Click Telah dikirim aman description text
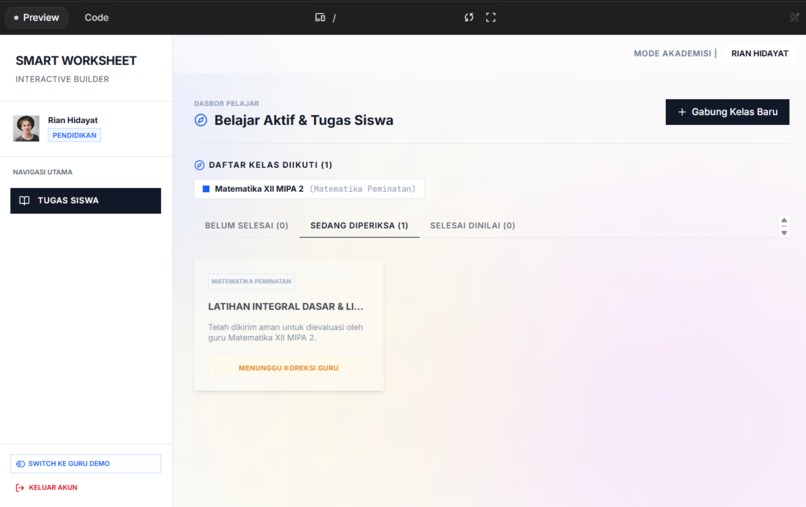This screenshot has width=806, height=507. point(286,332)
